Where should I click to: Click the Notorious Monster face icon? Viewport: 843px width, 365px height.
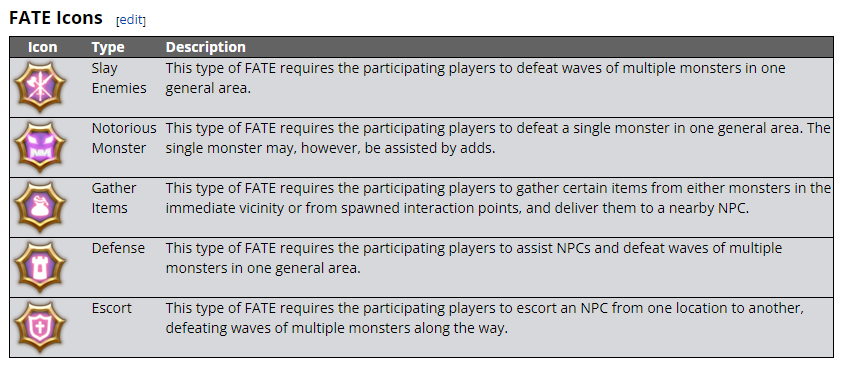click(40, 147)
